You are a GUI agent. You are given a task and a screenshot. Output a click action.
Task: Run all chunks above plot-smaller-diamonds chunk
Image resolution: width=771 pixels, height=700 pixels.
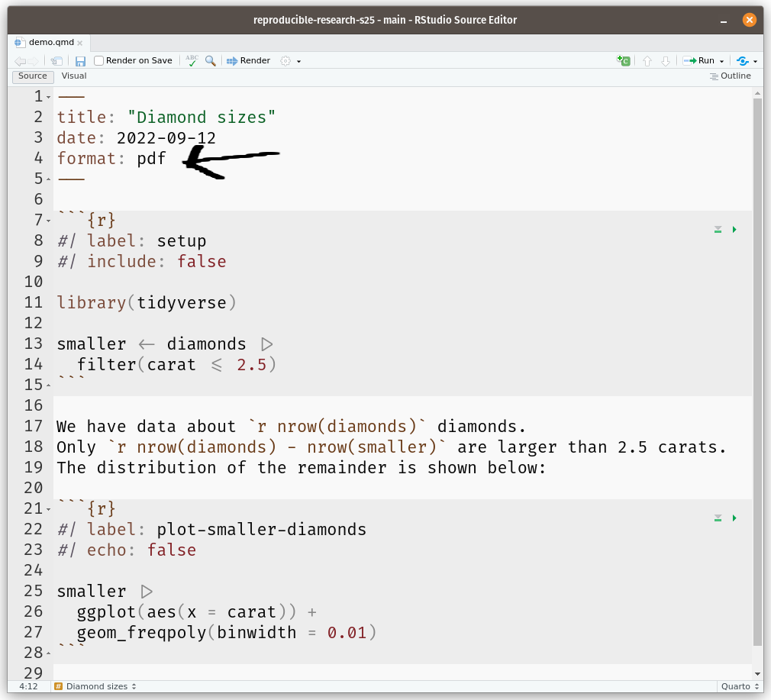click(718, 518)
